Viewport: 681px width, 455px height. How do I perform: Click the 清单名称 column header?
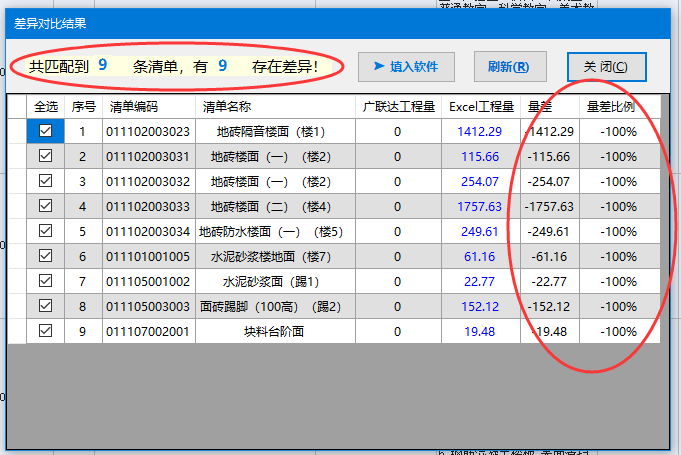click(226, 106)
